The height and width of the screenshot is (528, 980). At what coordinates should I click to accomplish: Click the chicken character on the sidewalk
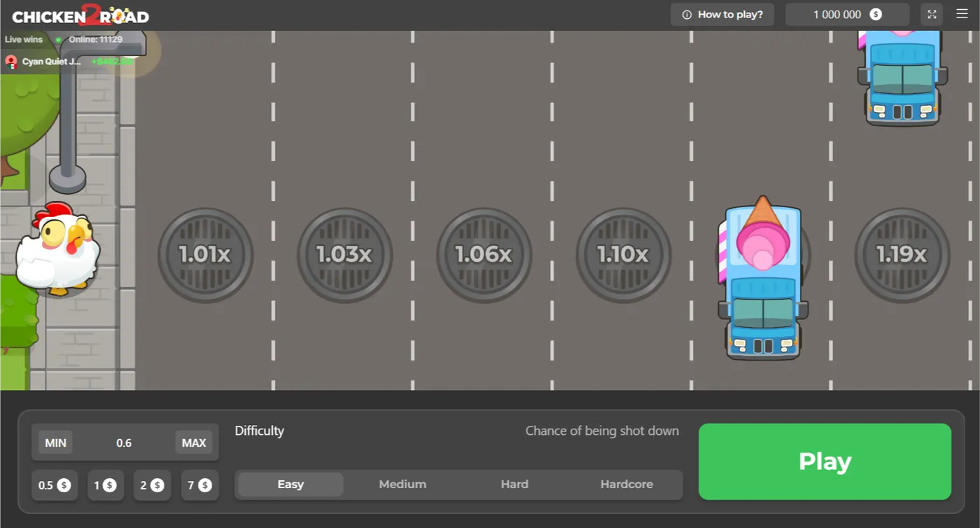57,252
